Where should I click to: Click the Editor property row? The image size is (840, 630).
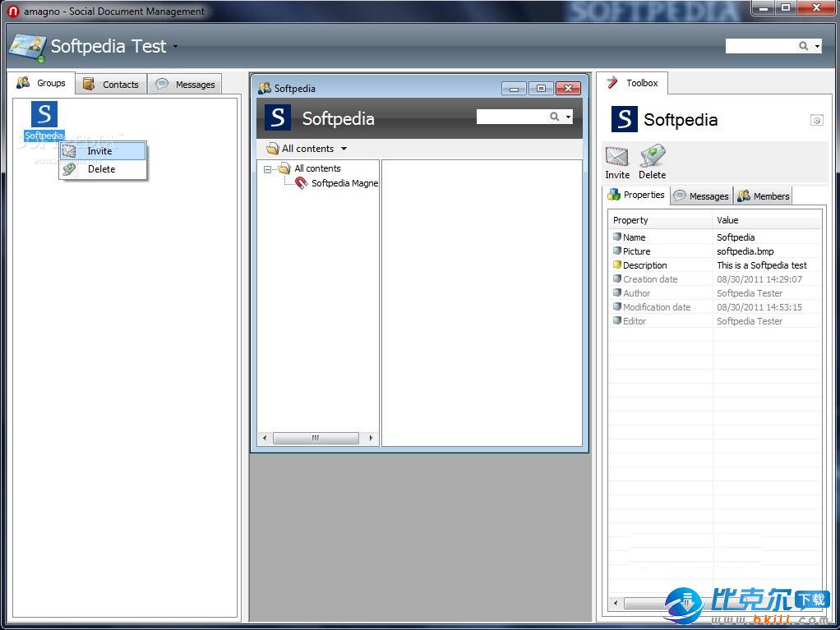[x=715, y=320]
